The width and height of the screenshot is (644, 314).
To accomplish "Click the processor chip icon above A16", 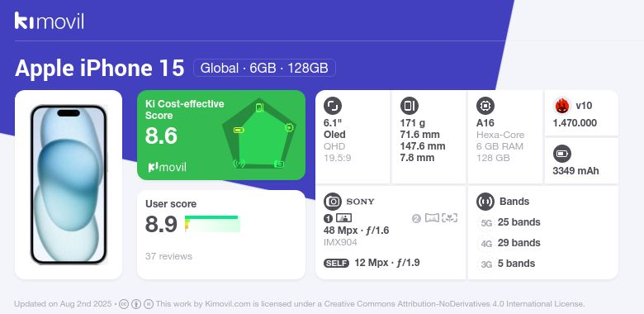I will tap(485, 106).
